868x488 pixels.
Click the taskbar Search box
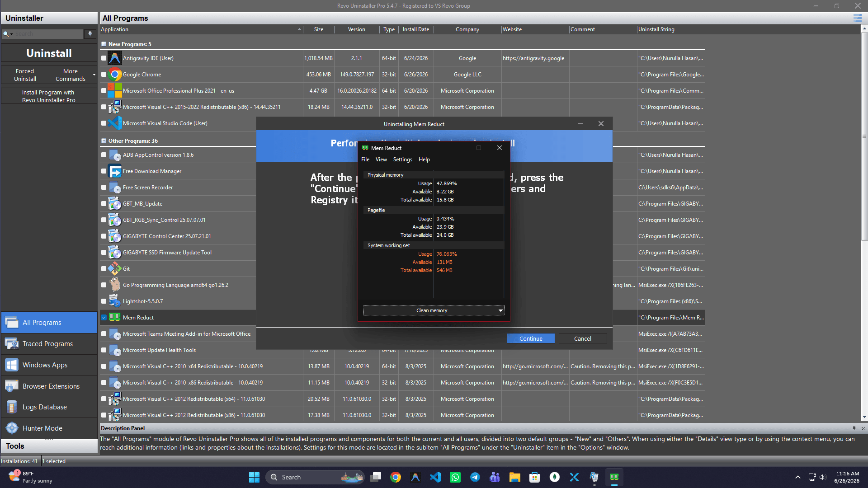point(315,477)
